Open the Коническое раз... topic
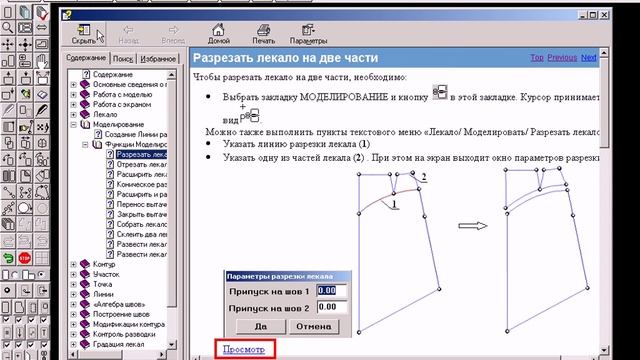Screen dimensions: 640x360 (x=142, y=184)
